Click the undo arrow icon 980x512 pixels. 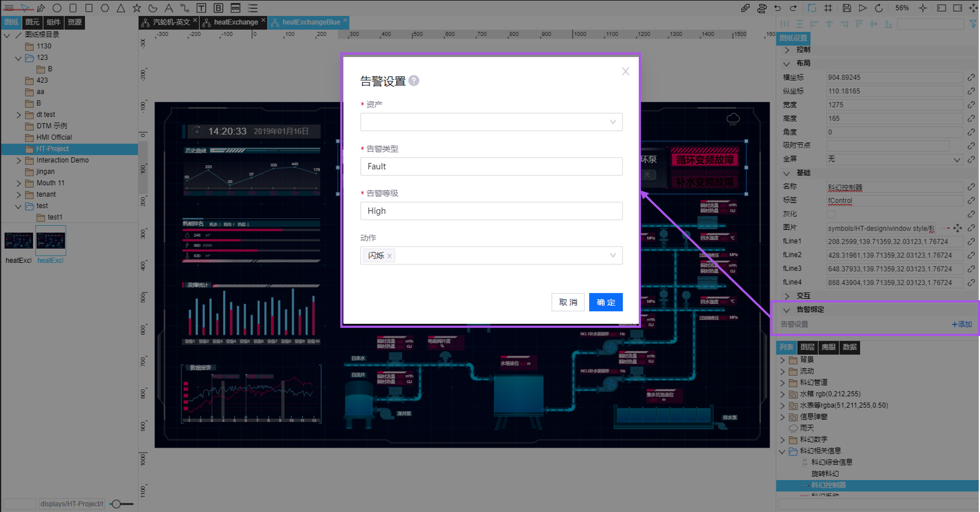pos(777,8)
